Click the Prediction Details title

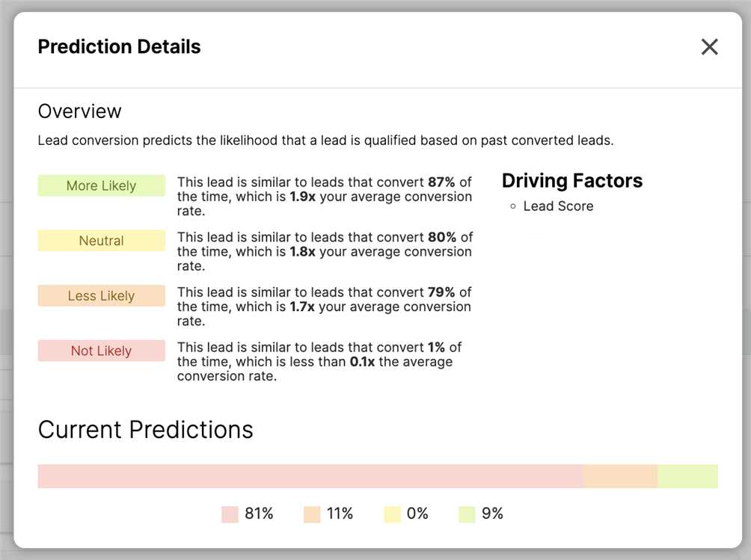[119, 47]
